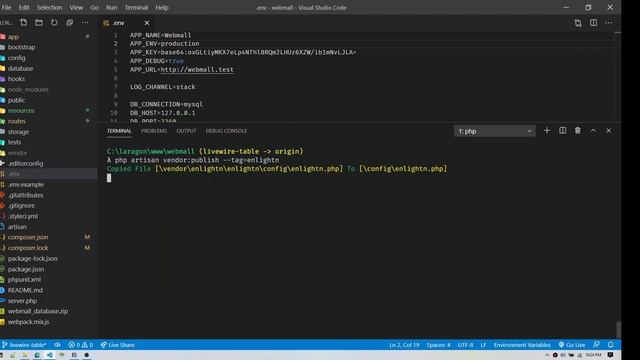Click the livewire-table git branch indicator

(x=24, y=345)
